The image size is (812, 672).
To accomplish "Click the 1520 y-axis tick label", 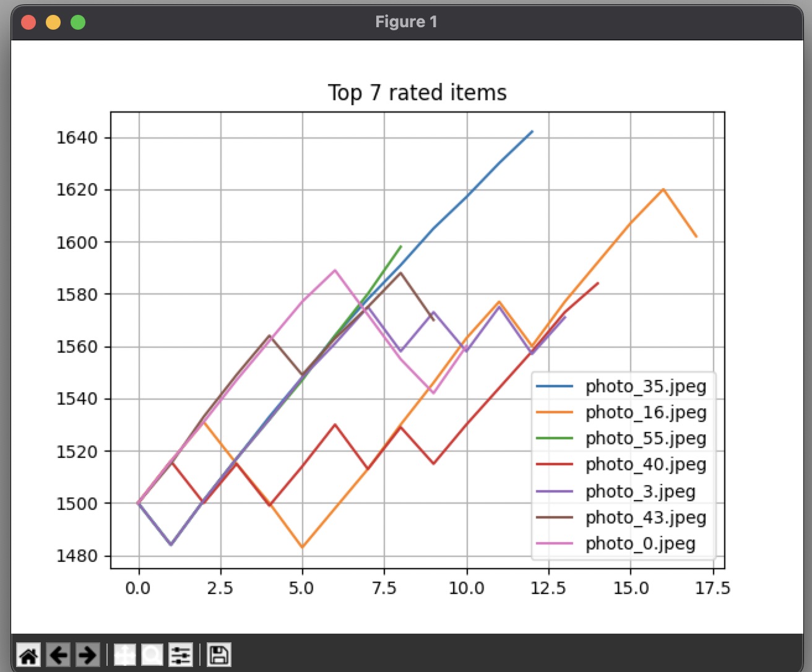I will click(x=77, y=452).
